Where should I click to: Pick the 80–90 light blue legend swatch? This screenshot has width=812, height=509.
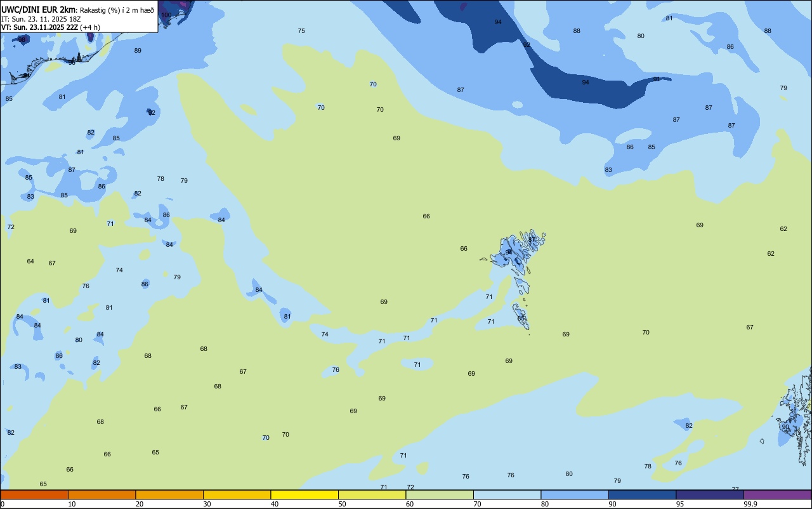[x=575, y=494]
